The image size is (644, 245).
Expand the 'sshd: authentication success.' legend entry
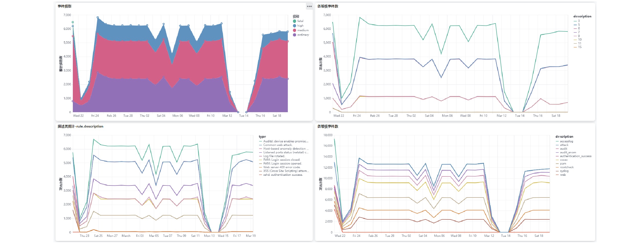coord(283,175)
